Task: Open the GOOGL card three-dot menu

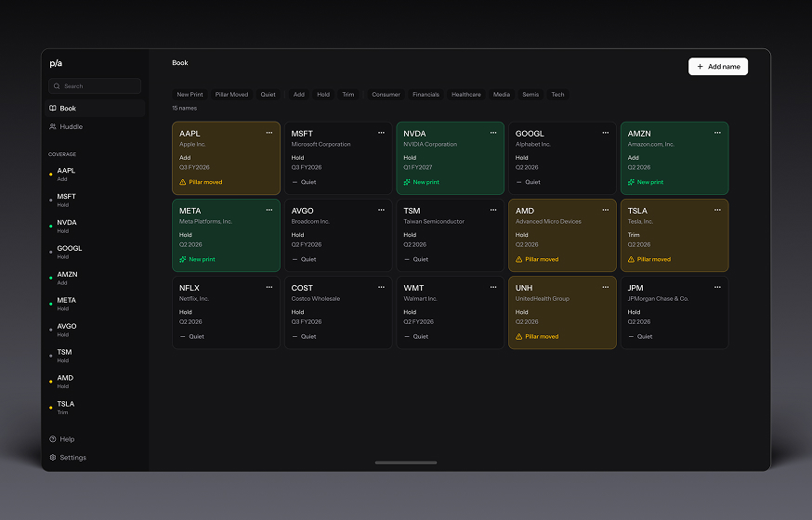Action: [606, 133]
